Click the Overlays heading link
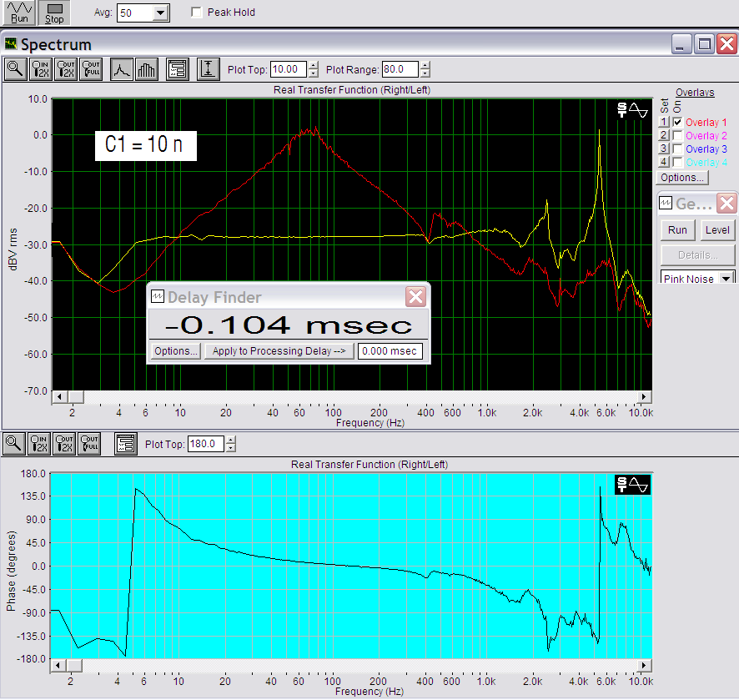Image resolution: width=739 pixels, height=700 pixels. [x=695, y=93]
